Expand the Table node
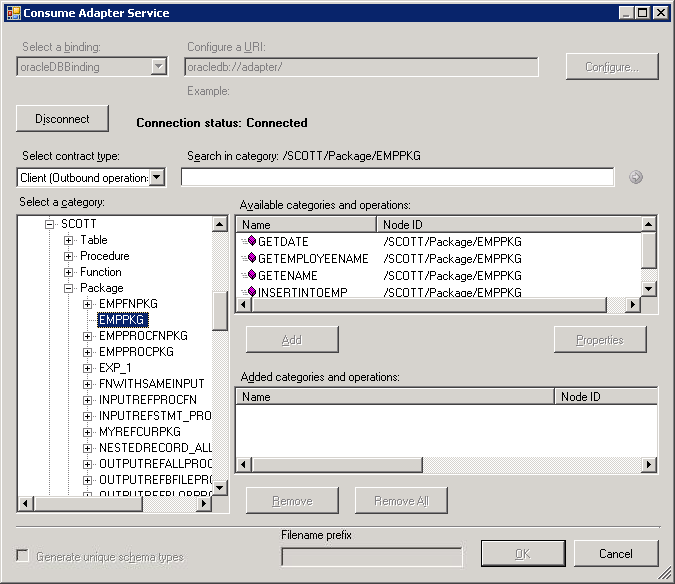The height and width of the screenshot is (584, 675). (x=68, y=240)
